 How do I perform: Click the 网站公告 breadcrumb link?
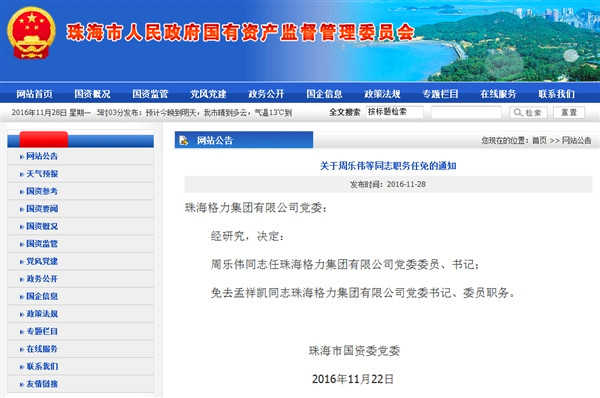[x=576, y=140]
